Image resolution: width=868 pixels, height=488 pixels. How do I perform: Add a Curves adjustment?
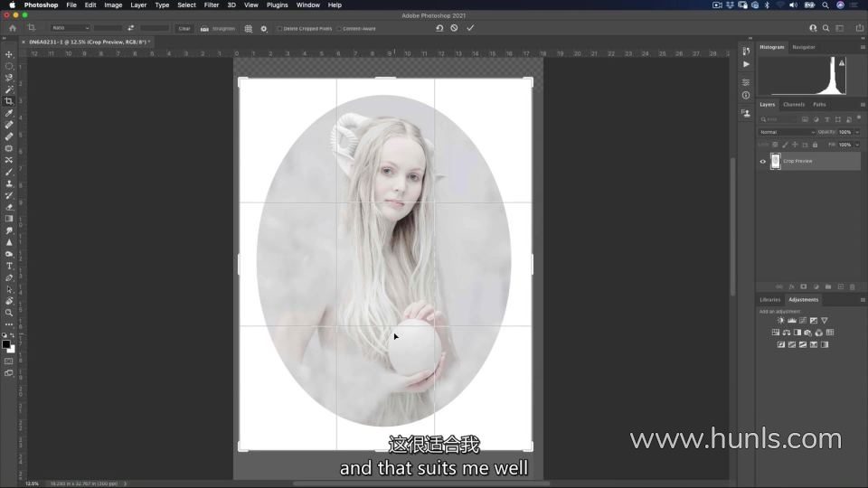click(803, 320)
